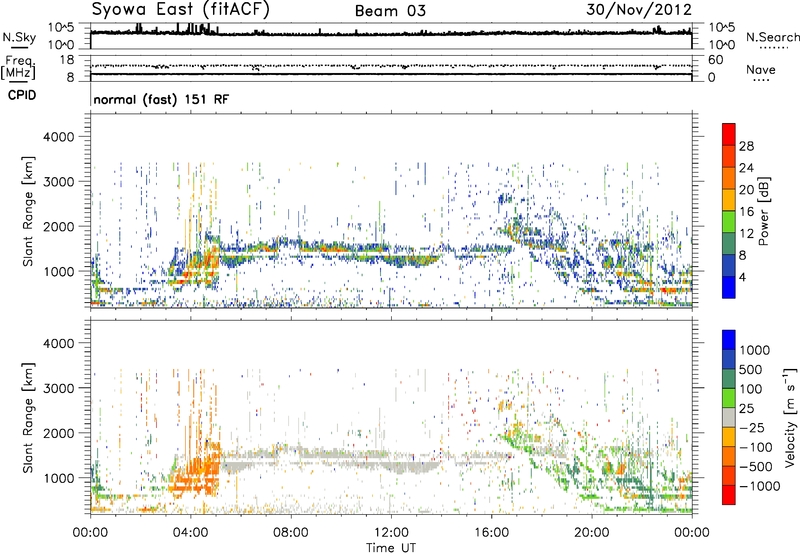
Task: Click the 'Time UT' axis label
Action: coord(391,548)
